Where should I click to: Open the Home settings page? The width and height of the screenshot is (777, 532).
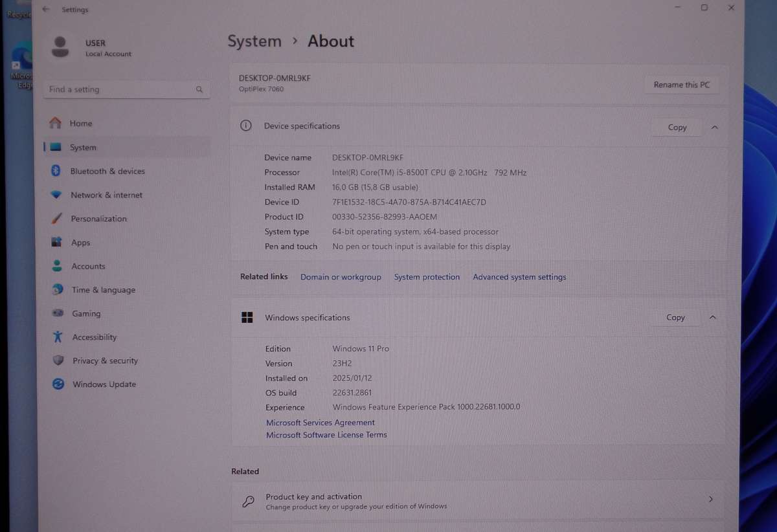[x=81, y=124]
